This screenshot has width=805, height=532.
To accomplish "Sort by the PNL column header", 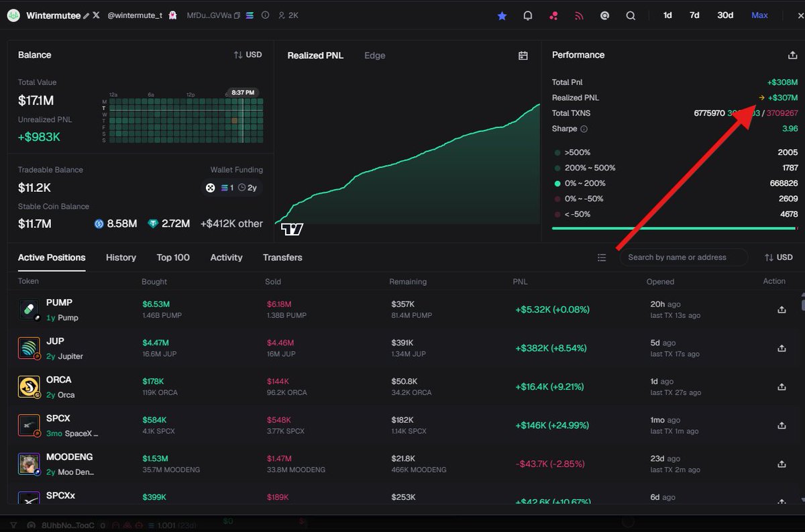I will [521, 282].
